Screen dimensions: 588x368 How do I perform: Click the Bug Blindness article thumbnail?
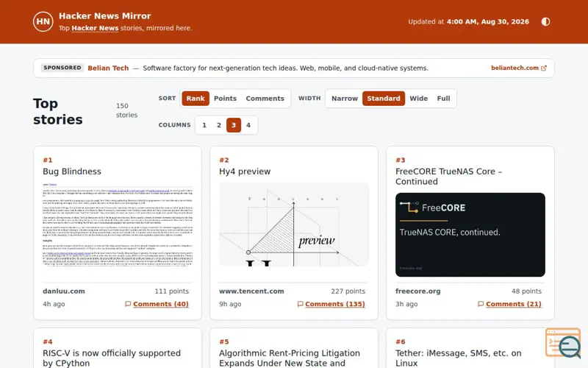point(118,224)
